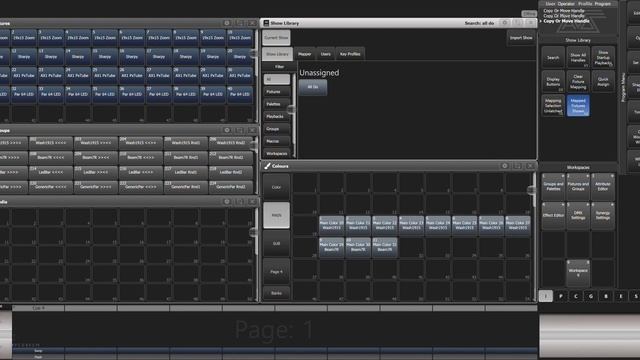The image size is (640, 360).
Task: Click the Show Library title bar icon
Action: pos(266,23)
